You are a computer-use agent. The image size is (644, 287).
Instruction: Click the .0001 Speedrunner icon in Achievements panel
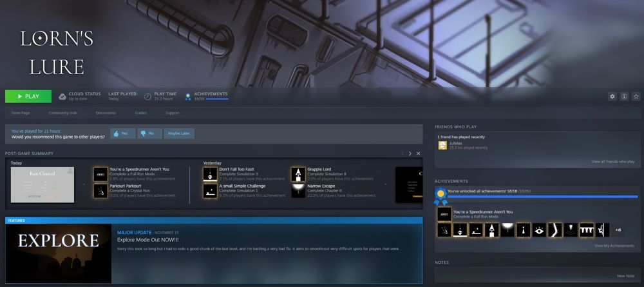(444, 214)
